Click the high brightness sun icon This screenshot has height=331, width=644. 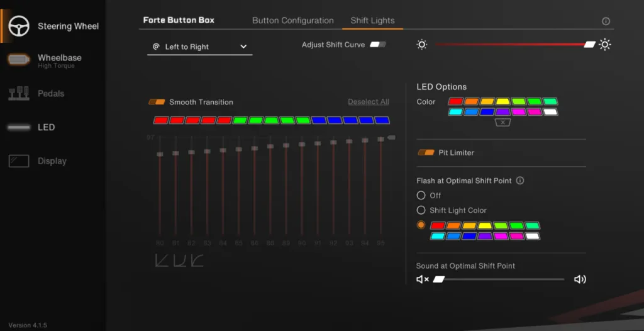(604, 45)
